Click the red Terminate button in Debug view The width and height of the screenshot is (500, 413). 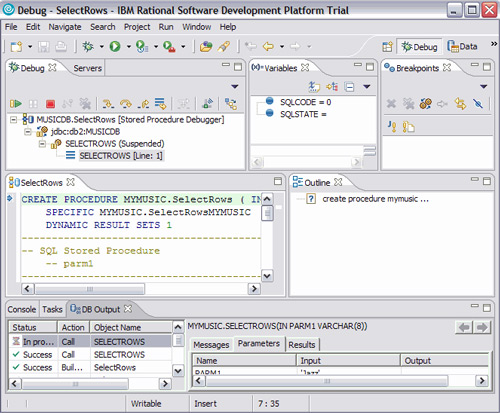click(x=50, y=104)
